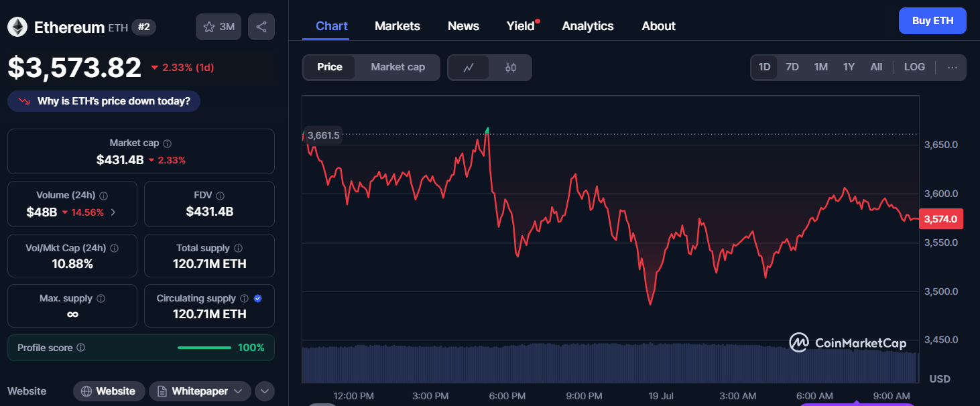Select All time range
The width and height of the screenshot is (980, 406).
click(x=876, y=67)
